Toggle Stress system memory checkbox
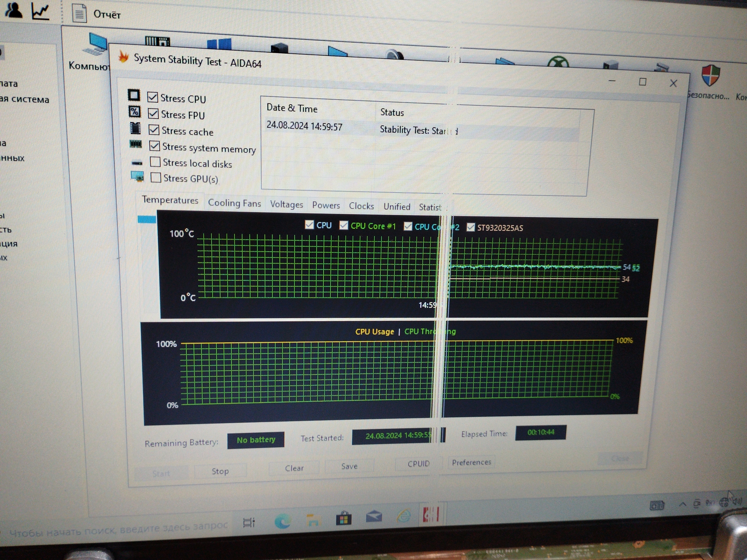Image resolution: width=747 pixels, height=560 pixels. 154,146
